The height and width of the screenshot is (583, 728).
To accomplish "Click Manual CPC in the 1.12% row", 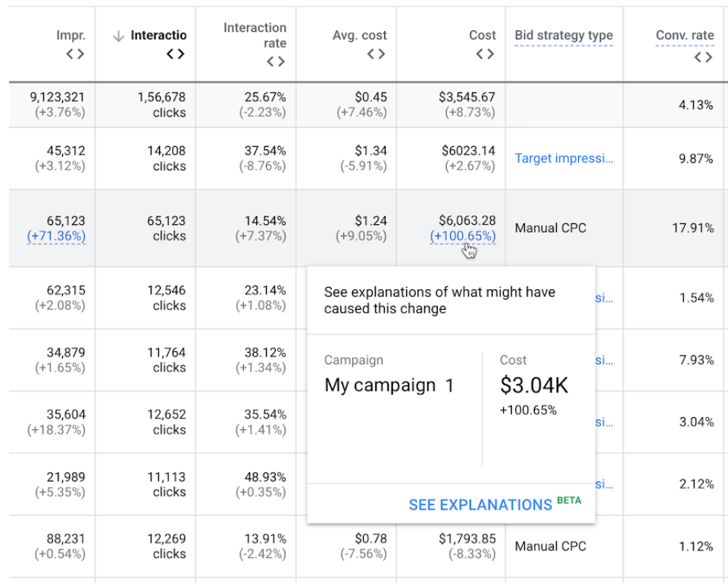I will coord(550,547).
